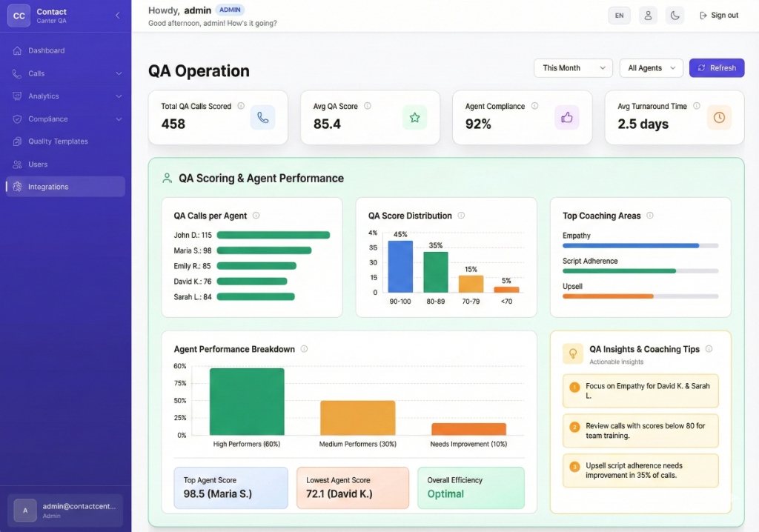Toggle dark mode with the moon icon

point(675,15)
